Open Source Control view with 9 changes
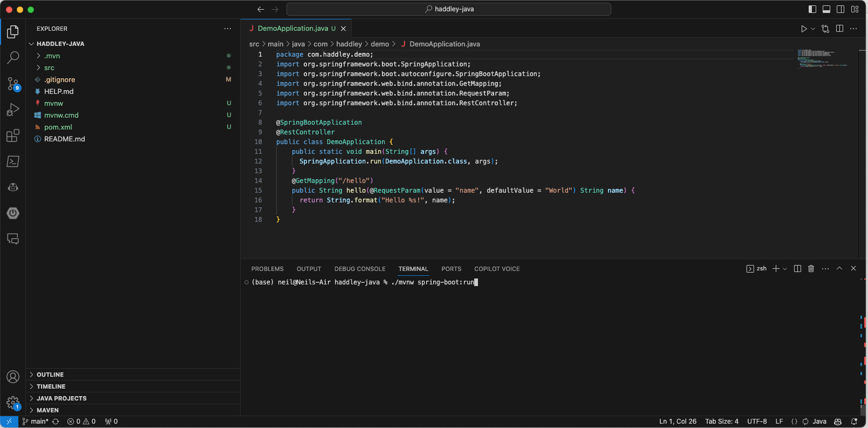This screenshot has height=428, width=868. [x=13, y=84]
